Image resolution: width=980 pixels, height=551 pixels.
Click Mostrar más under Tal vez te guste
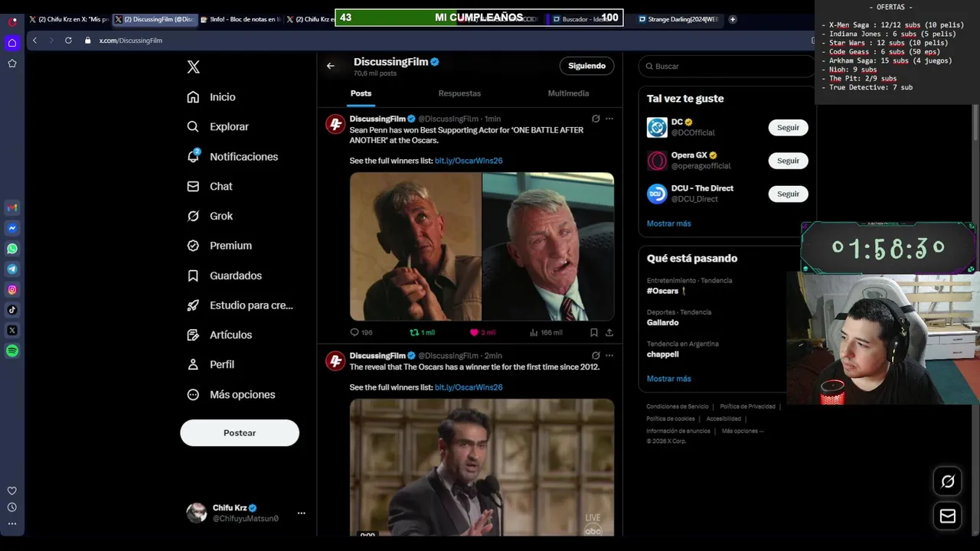click(668, 223)
